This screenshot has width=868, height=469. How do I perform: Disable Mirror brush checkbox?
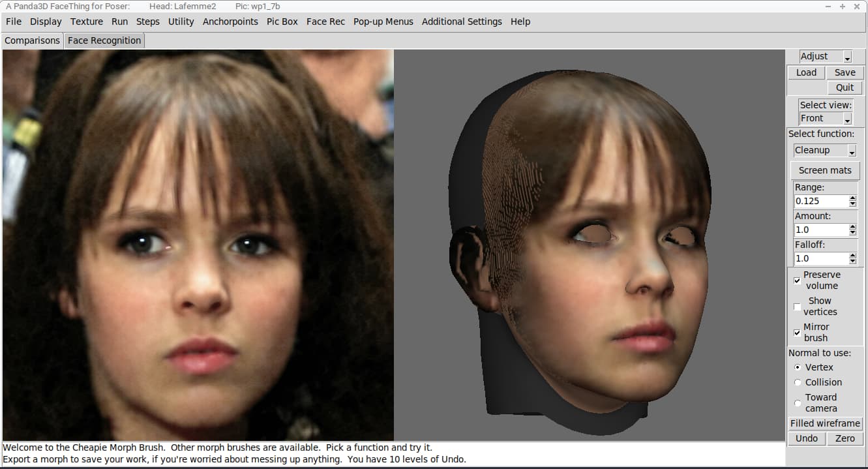coord(797,333)
